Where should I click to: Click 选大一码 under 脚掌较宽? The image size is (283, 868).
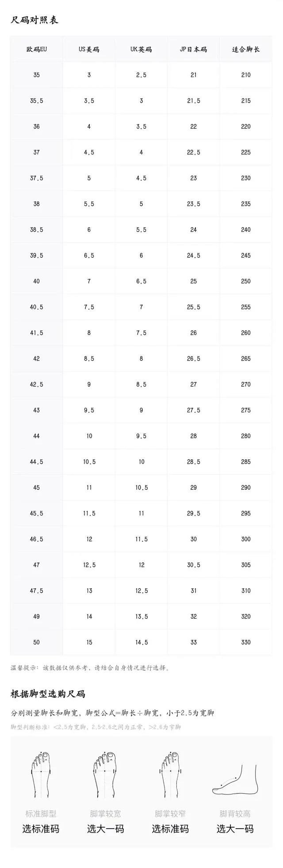[x=105, y=829]
